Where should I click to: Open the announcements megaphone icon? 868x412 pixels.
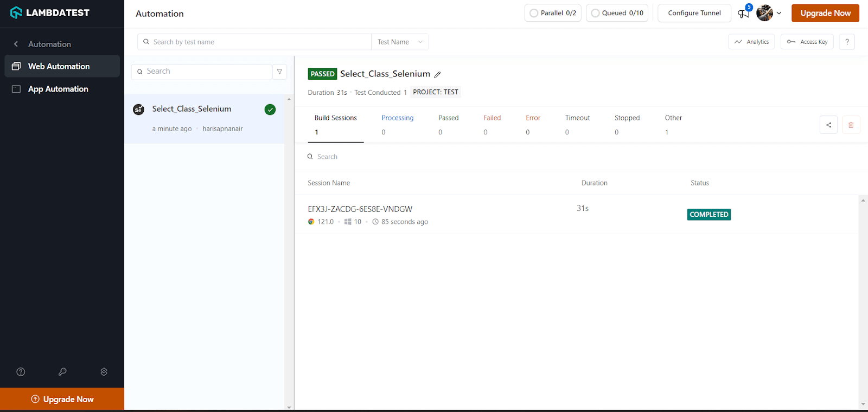743,13
